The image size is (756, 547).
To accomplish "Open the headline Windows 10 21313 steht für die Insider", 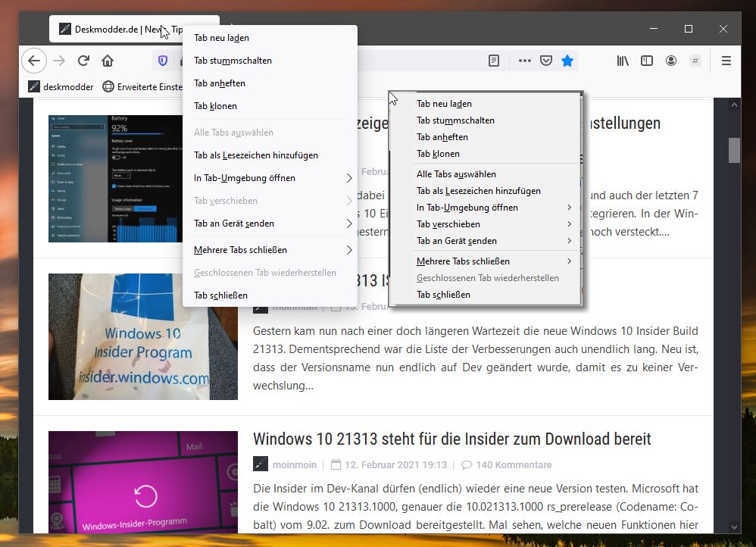I will click(x=451, y=439).
